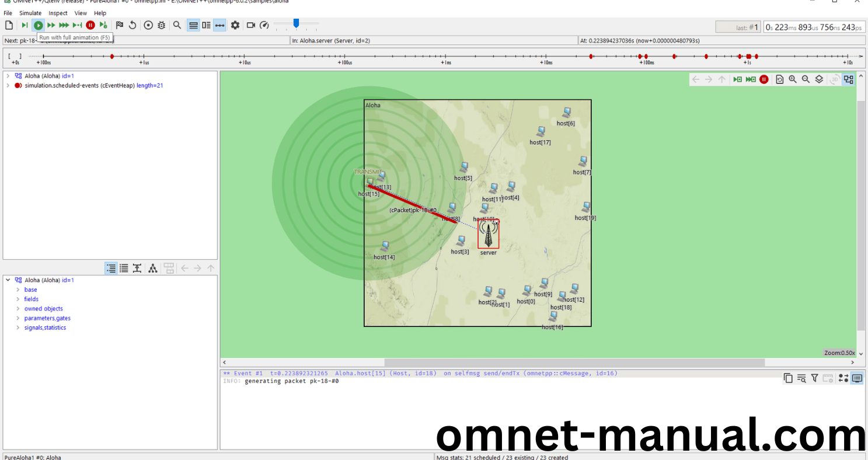Screen dimensions: 868x460
Task: Click the Rebuild network circular arrow icon
Action: pyautogui.click(x=133, y=25)
